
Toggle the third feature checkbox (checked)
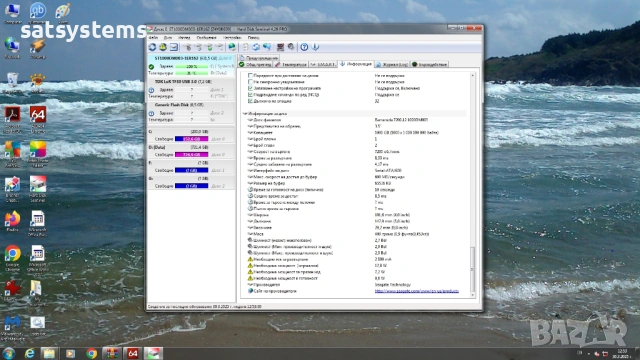(x=250, y=88)
